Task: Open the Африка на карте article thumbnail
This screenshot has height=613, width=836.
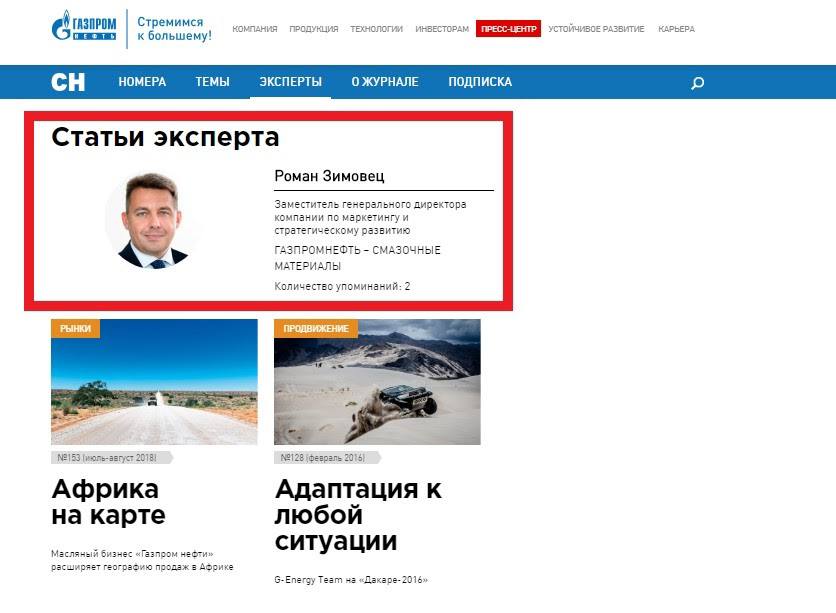Action: coord(154,382)
